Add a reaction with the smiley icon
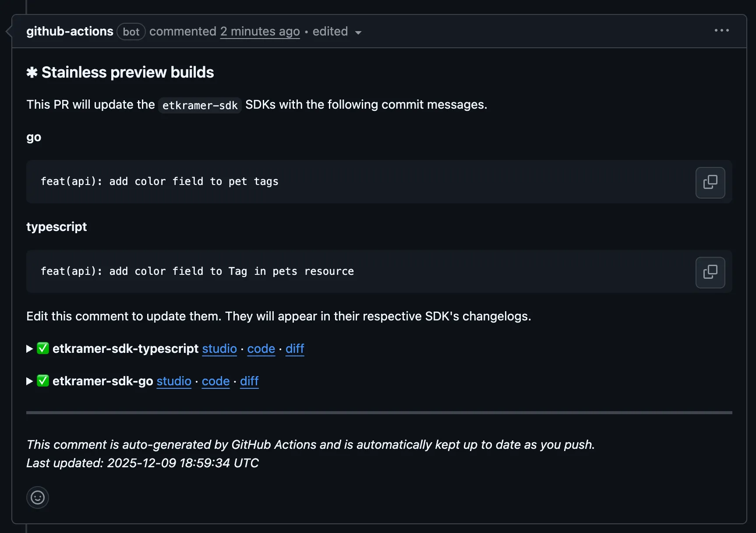 (37, 497)
